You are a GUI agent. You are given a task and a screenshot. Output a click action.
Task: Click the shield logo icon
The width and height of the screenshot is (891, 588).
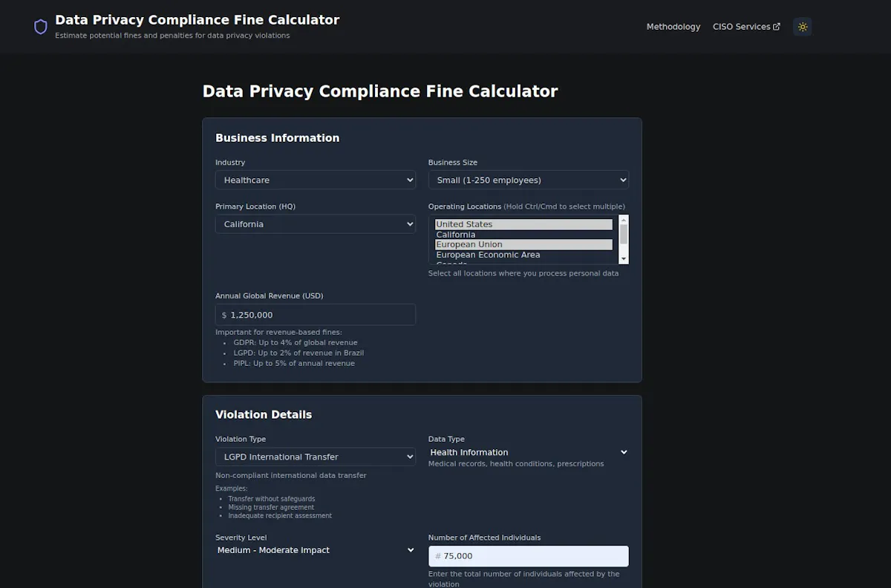[41, 27]
